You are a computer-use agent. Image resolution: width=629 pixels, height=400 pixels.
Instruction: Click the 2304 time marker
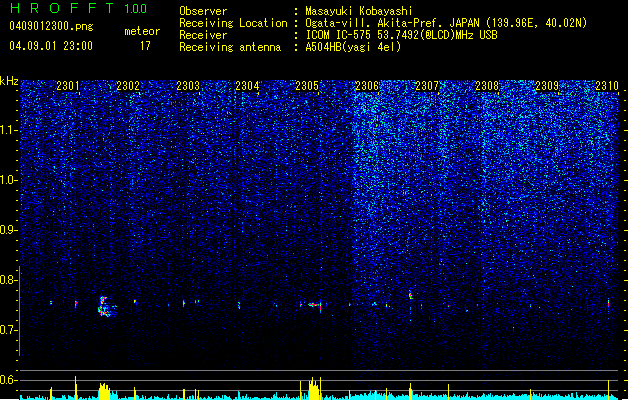(247, 85)
